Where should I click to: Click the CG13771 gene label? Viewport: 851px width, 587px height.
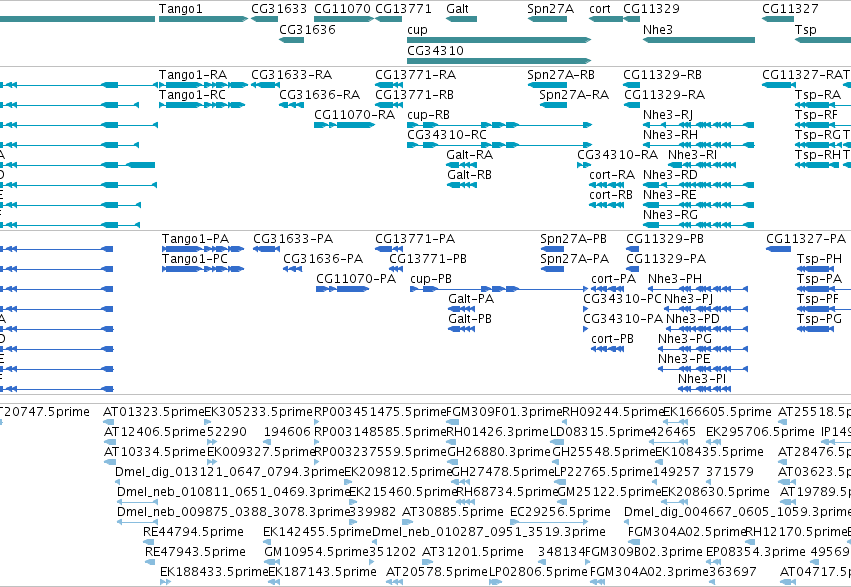(403, 9)
